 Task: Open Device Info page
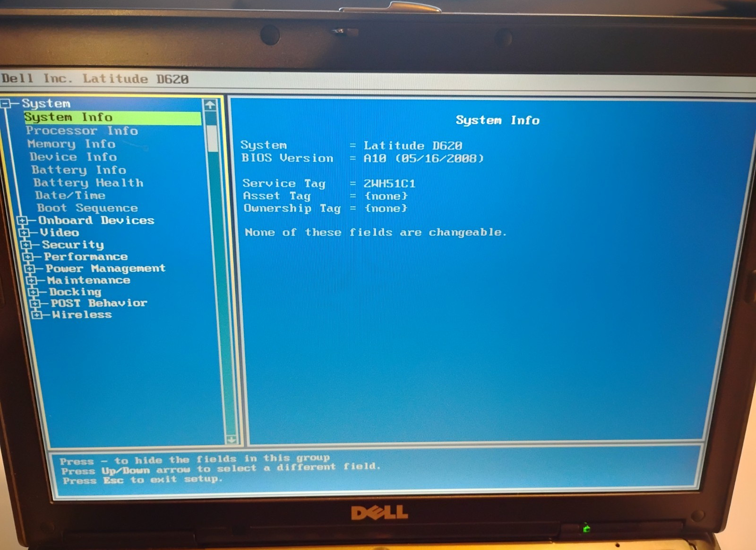73,157
